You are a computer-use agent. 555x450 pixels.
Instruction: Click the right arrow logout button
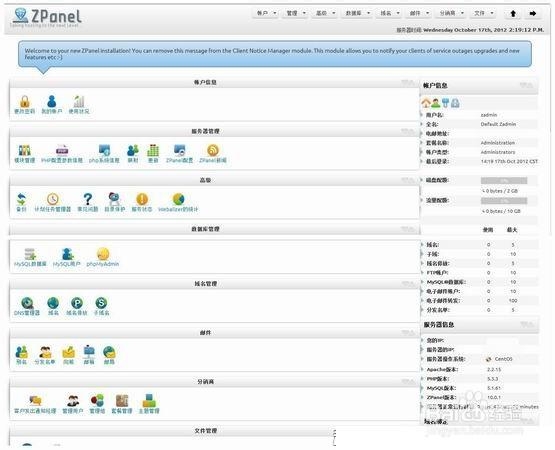tap(532, 13)
